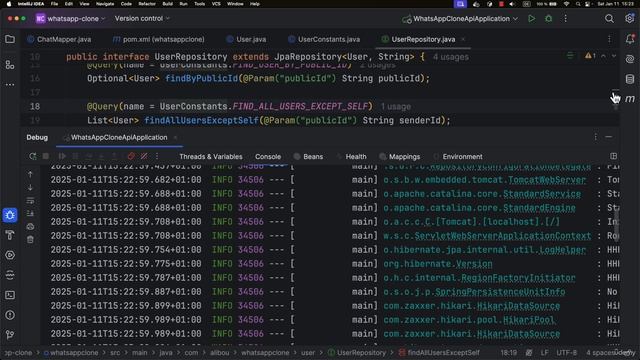Resume program in debug toolbar
Image resolution: width=640 pixels, height=360 pixels.
pyautogui.click(x=62, y=156)
